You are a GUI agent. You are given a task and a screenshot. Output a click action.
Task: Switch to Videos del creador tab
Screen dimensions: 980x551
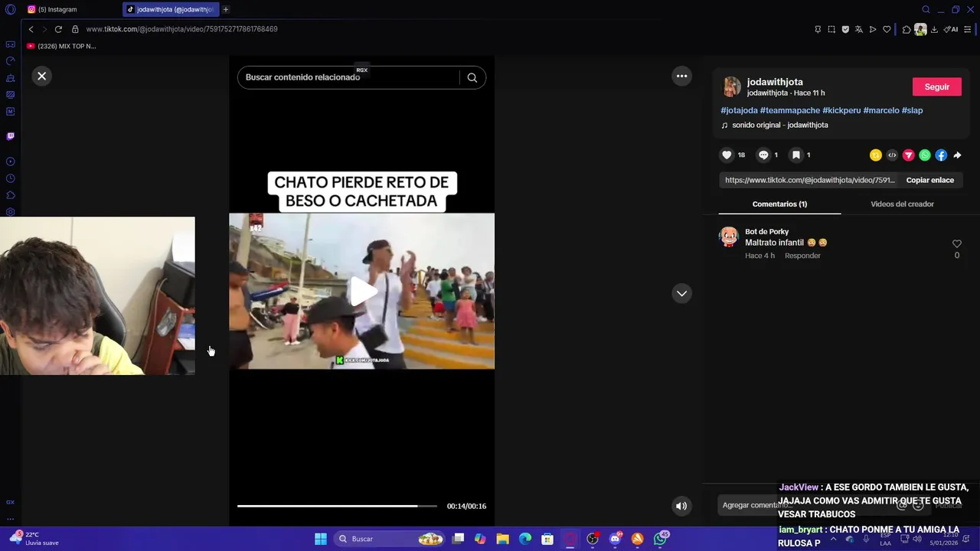click(902, 204)
